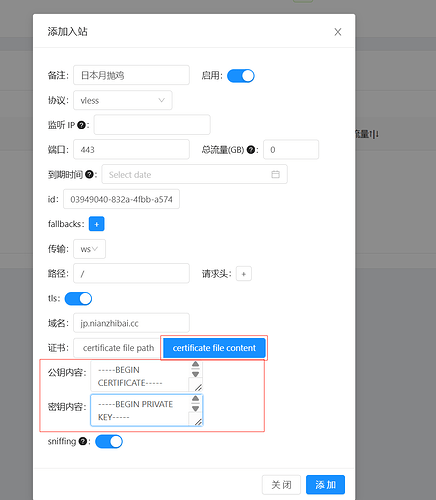Focus the 备注 remark input field
436x500 pixels.
(131, 75)
